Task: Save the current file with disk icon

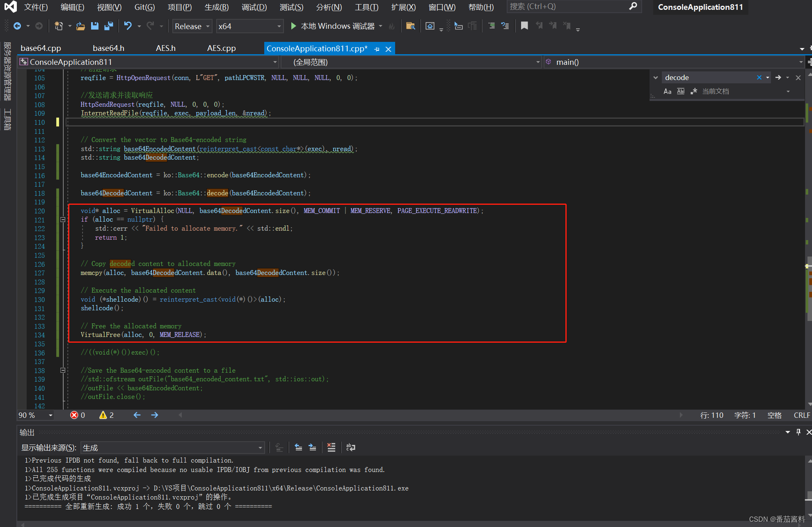Action: tap(95, 26)
